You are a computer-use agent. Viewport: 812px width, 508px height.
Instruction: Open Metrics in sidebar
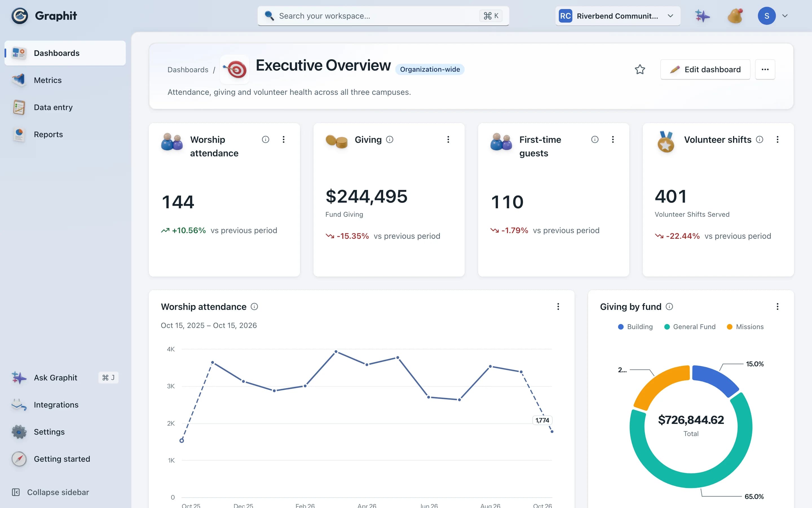pos(65,80)
